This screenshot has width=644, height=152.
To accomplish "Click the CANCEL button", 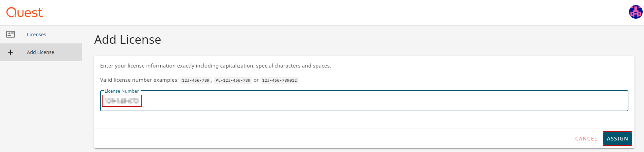I will pos(586,139).
